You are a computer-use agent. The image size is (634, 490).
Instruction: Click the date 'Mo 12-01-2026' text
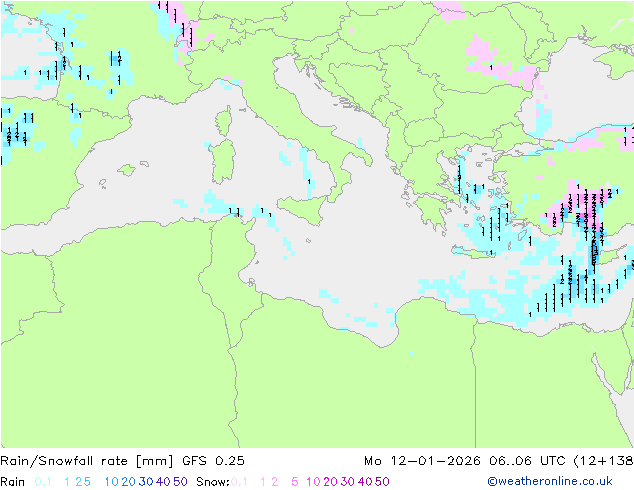click(x=422, y=461)
